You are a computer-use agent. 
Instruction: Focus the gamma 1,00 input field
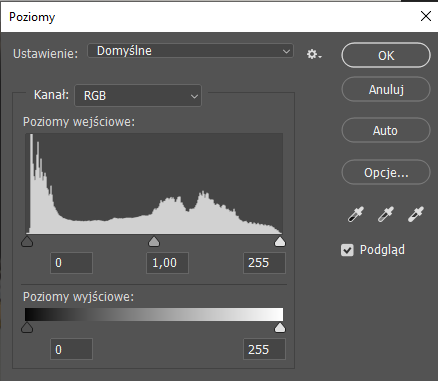pyautogui.click(x=167, y=263)
